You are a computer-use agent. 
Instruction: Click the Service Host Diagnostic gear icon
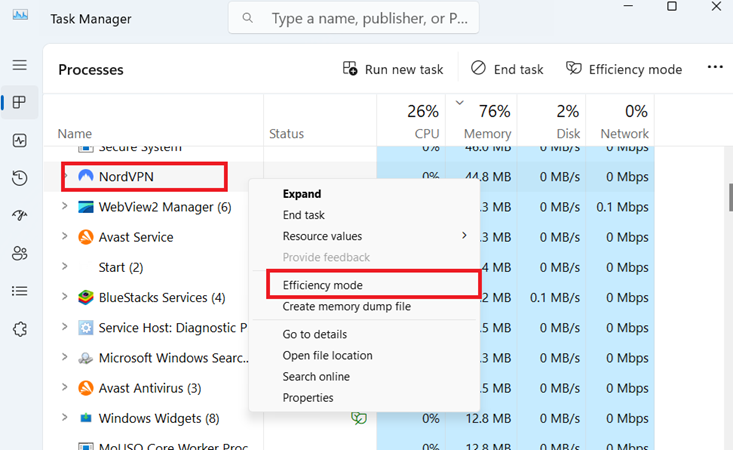tap(86, 328)
